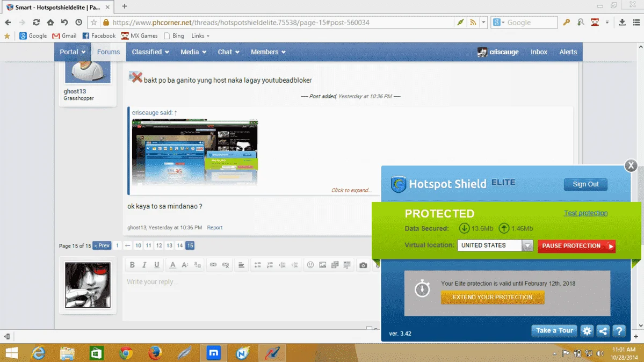Image resolution: width=644 pixels, height=362 pixels.
Task: Click the RSS feed icon in address bar
Action: tap(473, 22)
